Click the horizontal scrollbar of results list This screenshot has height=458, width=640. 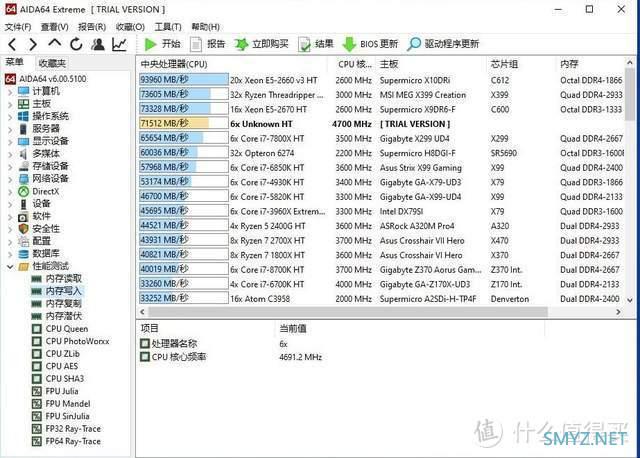point(348,312)
